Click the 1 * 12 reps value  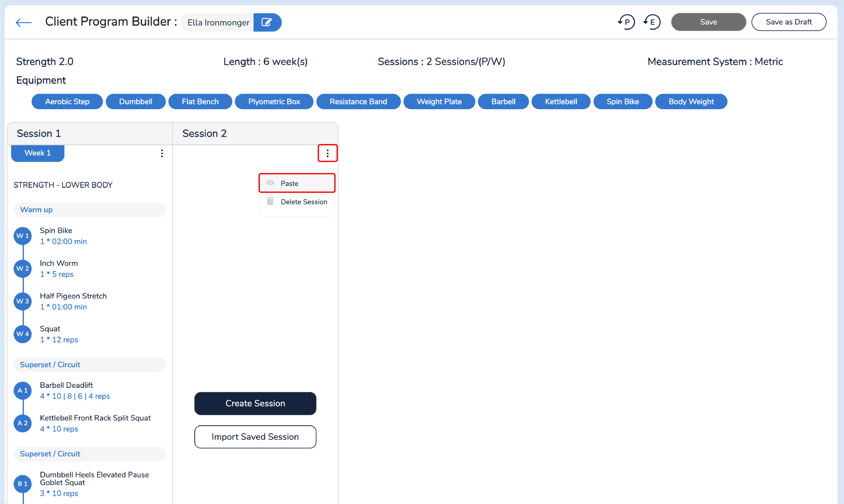tap(59, 340)
